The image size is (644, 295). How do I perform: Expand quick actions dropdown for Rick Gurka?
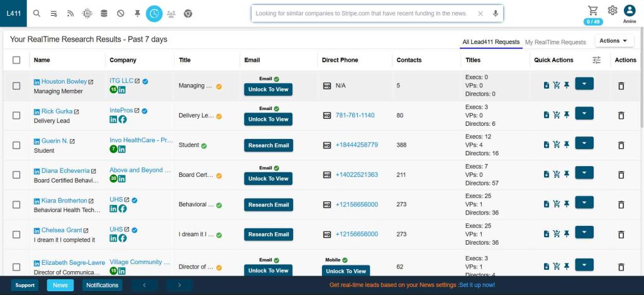[x=584, y=113]
